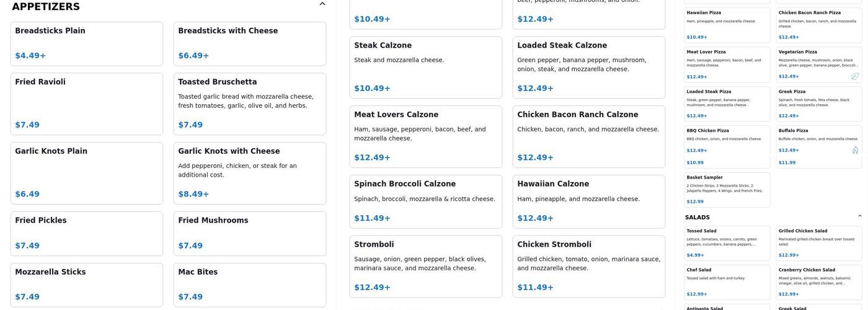Open the Chicken Stromboli item
This screenshot has height=310, width=868.
pyautogui.click(x=589, y=266)
